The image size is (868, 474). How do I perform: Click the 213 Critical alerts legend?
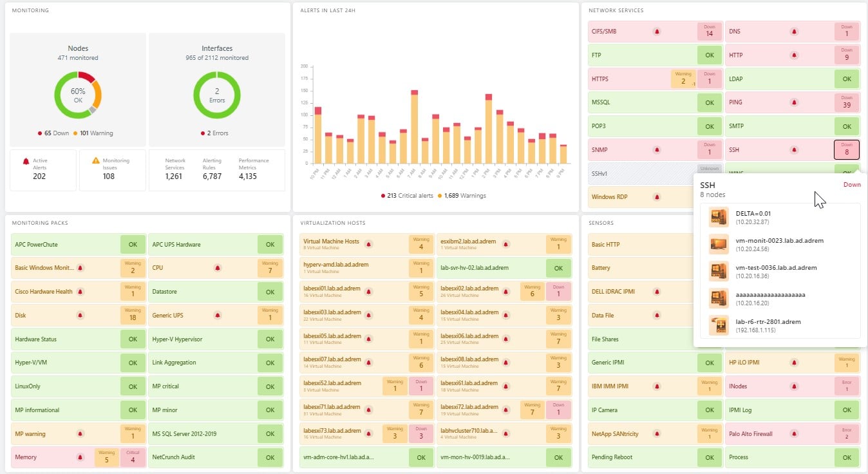[x=406, y=195]
